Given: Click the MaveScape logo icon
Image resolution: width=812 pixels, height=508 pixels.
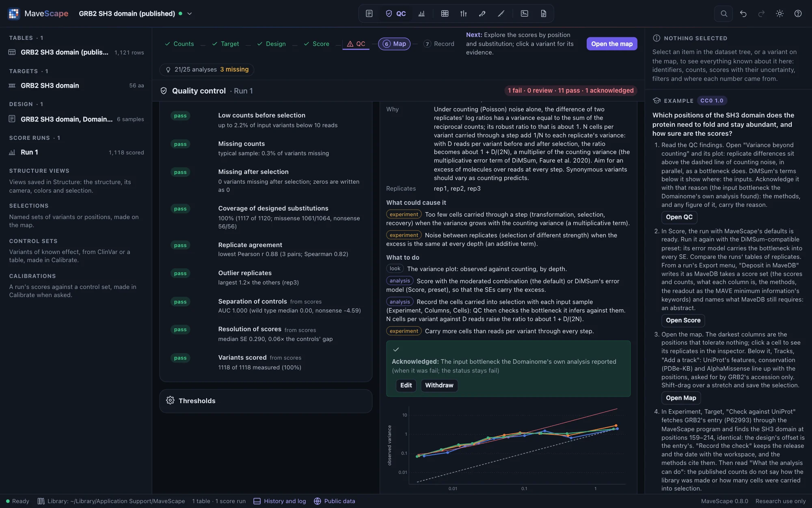Looking at the screenshot, I should 14,13.
